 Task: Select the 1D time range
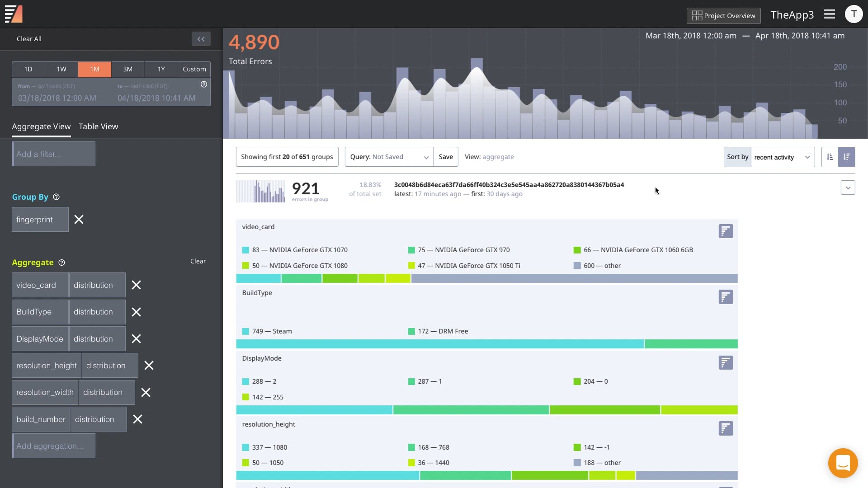(x=28, y=69)
